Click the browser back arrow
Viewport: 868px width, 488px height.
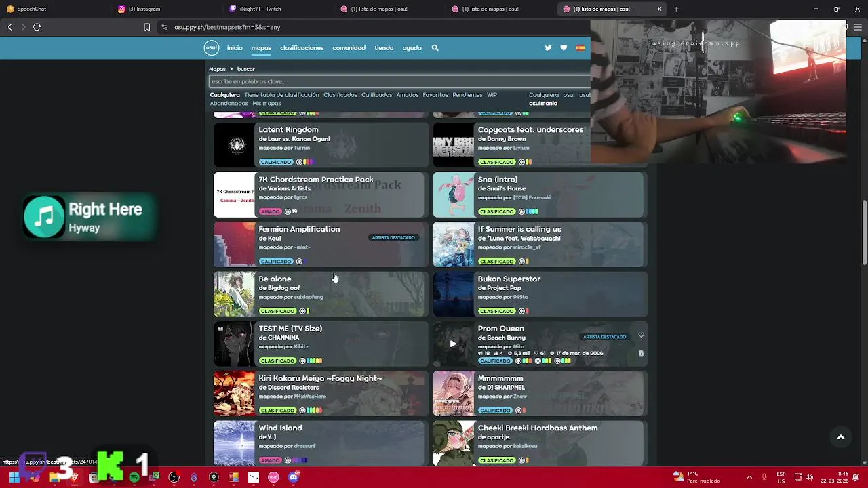10,27
